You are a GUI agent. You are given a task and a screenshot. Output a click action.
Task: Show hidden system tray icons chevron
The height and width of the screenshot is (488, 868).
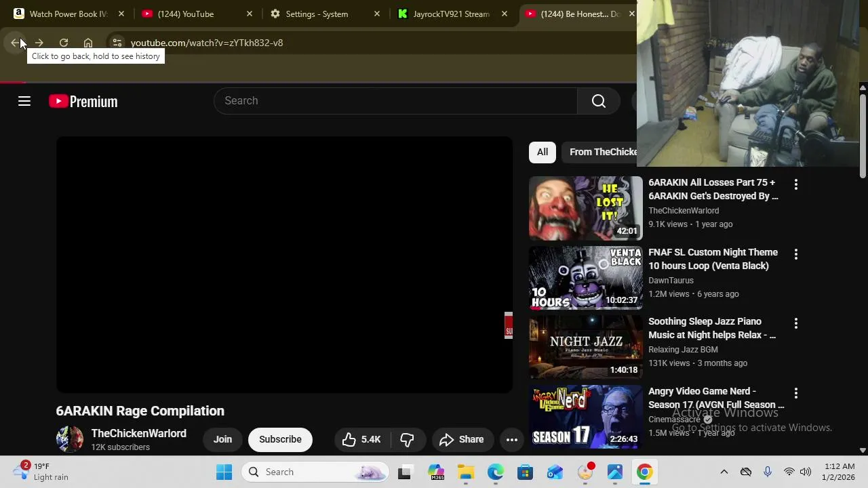pos(724,472)
